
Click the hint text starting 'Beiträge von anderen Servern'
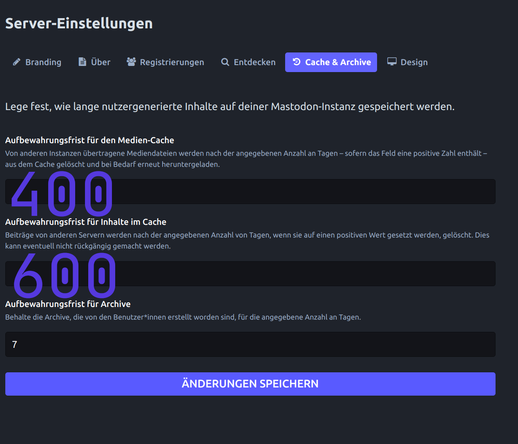[x=247, y=241]
